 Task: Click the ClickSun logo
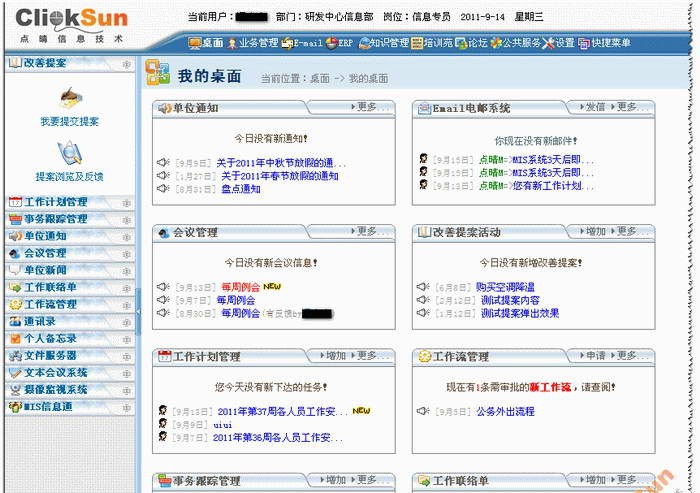coord(71,25)
